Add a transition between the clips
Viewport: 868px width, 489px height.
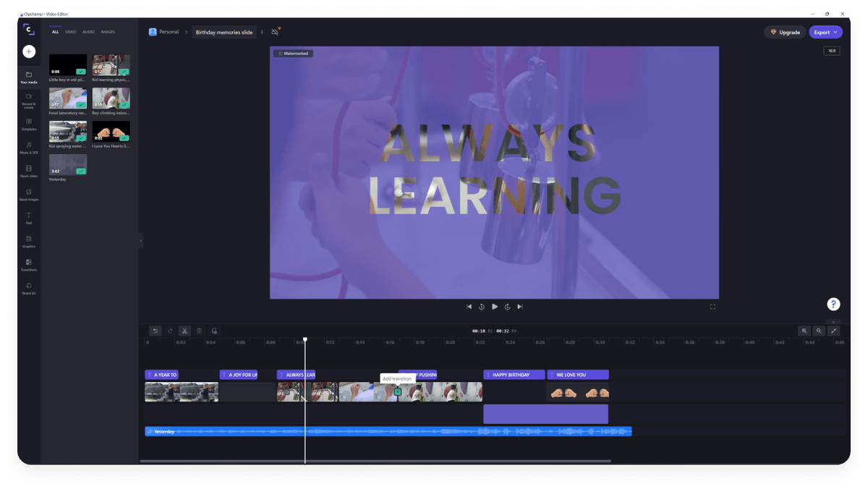(399, 391)
